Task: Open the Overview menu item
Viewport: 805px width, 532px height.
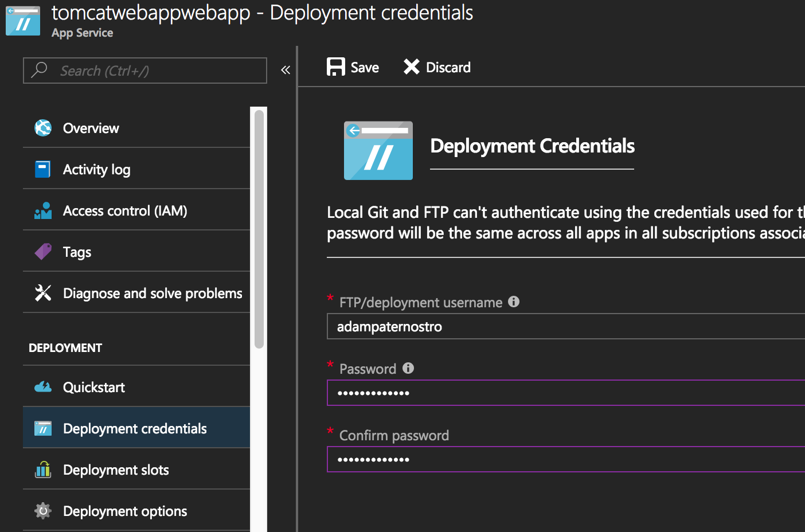Action: click(x=136, y=128)
